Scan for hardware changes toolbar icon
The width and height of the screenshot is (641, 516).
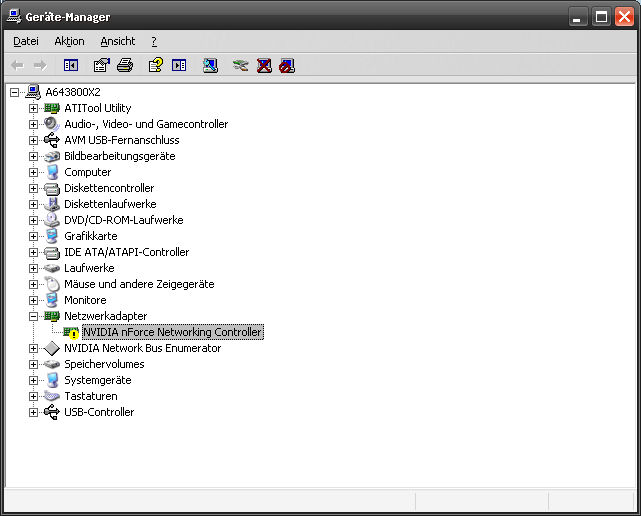[210, 65]
